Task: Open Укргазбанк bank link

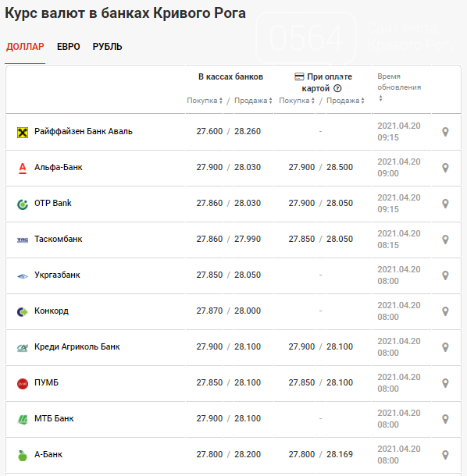Action: click(57, 275)
